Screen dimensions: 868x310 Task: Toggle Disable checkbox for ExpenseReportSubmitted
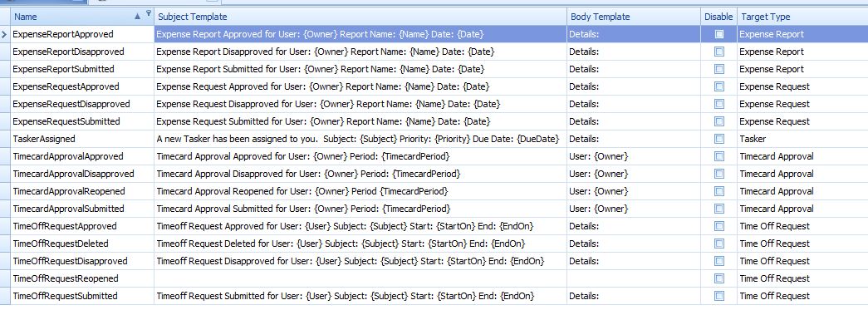(x=718, y=69)
